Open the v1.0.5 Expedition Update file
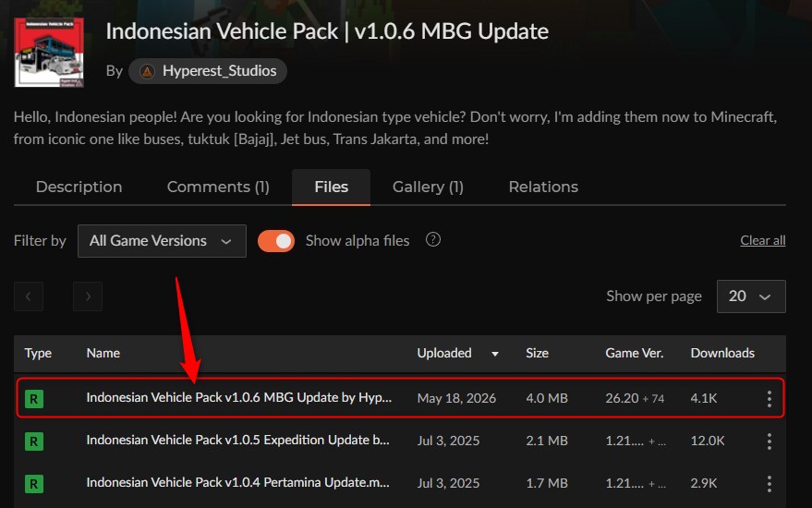Screen dimensions: 812x508 coord(237,441)
